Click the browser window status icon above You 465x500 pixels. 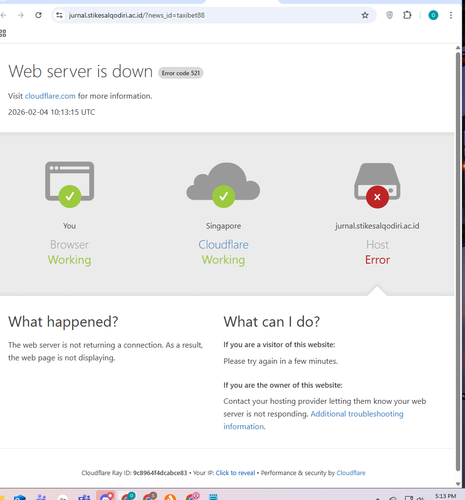(70, 184)
